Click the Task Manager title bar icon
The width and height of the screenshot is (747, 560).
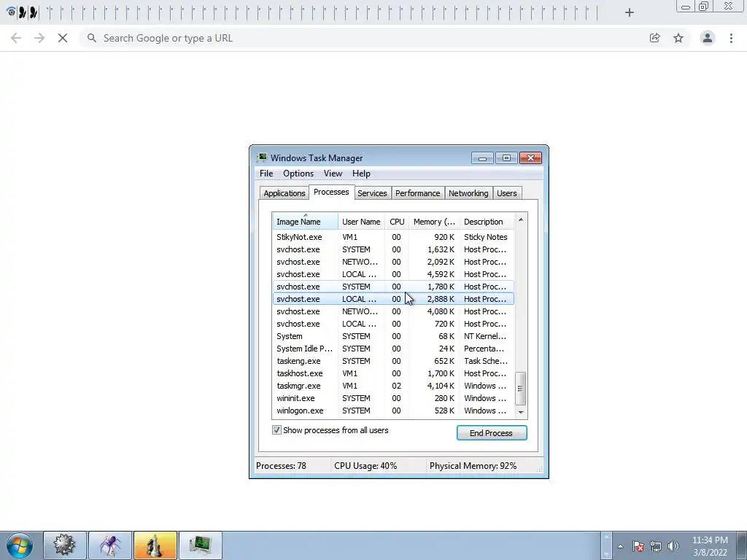tap(262, 157)
